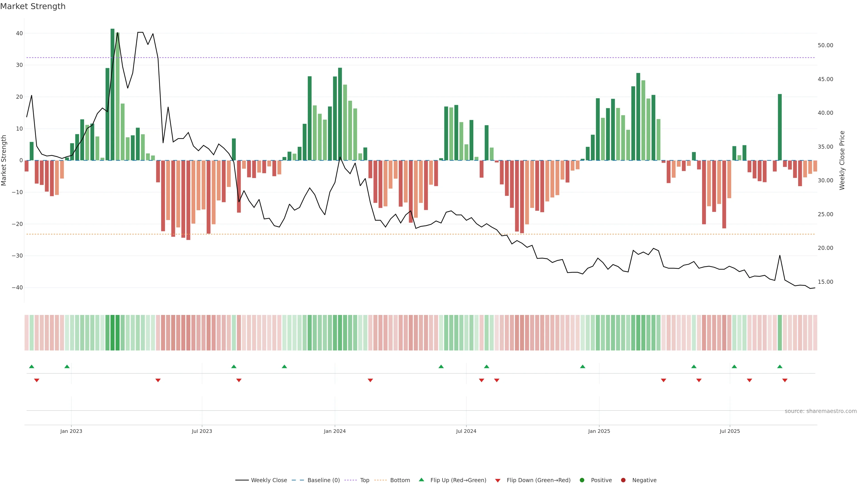Toggle the Bottom threshold legend entry
Image resolution: width=868 pixels, height=488 pixels.
tap(400, 480)
